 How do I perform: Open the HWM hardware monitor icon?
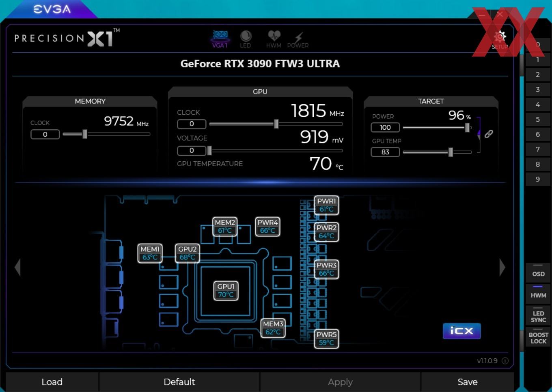(x=274, y=39)
